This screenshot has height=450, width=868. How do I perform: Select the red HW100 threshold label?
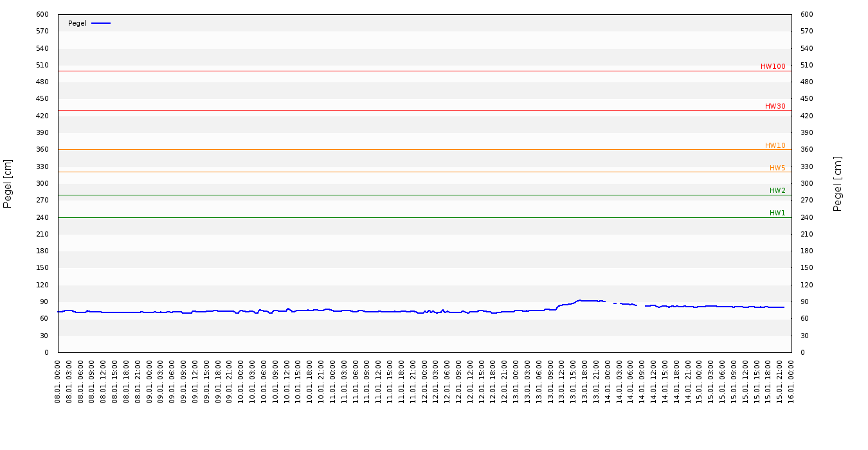[x=773, y=66]
